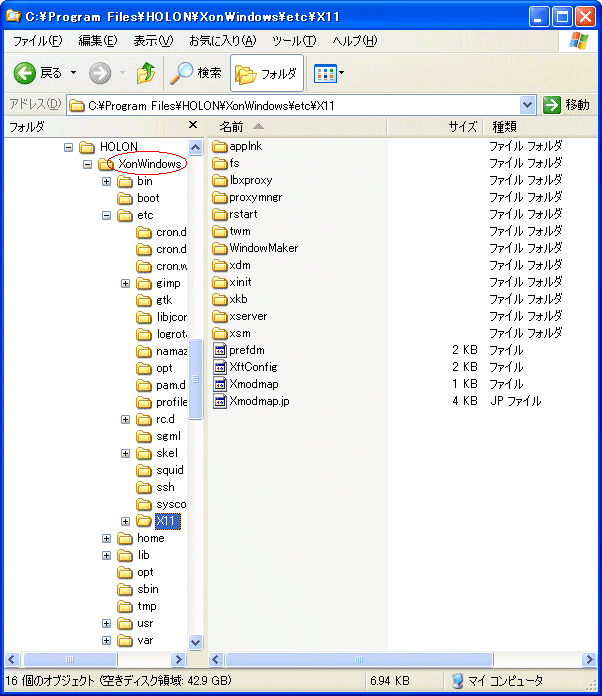Click the prefdm file icon
This screenshot has height=696, width=602.
coord(220,350)
